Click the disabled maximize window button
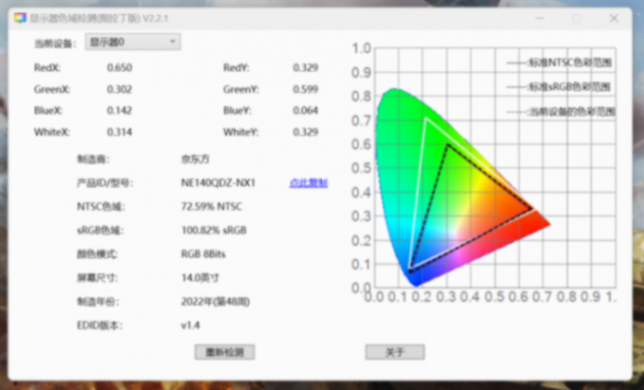 (577, 18)
